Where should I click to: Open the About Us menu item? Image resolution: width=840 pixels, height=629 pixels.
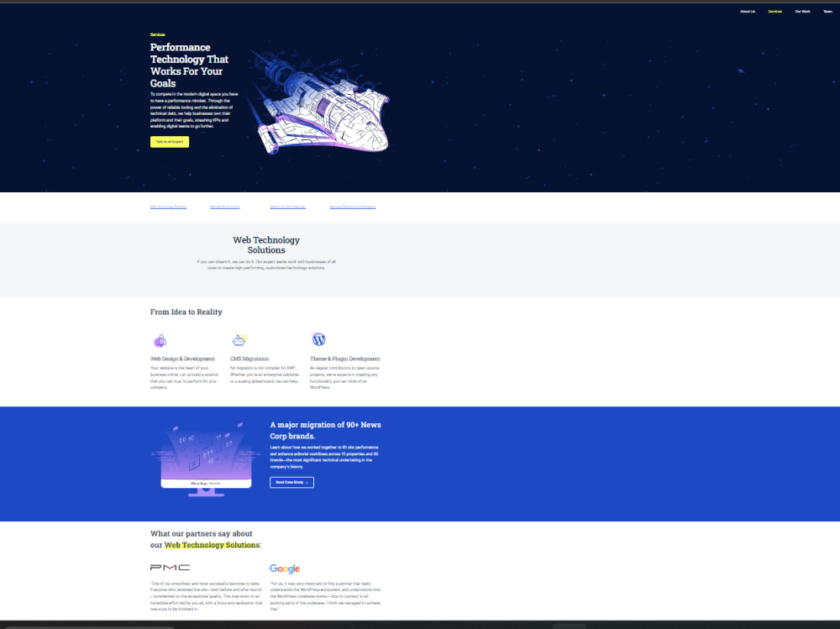(x=747, y=11)
